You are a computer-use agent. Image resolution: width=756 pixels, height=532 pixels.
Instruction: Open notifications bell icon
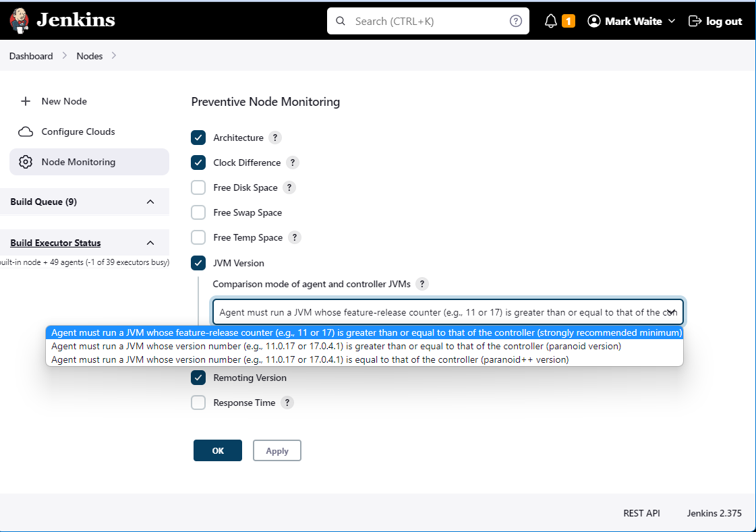pos(550,21)
